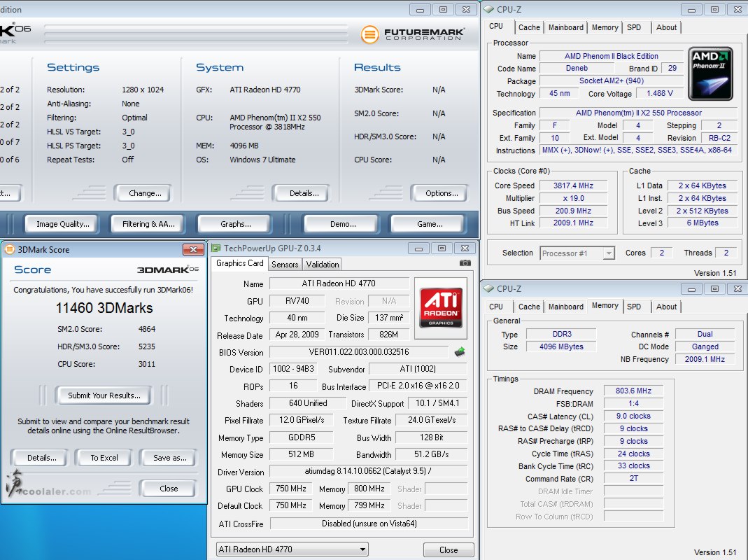This screenshot has height=560, width=748.
Task: Open Image Quality... in 3DMark06
Action: pos(63,224)
